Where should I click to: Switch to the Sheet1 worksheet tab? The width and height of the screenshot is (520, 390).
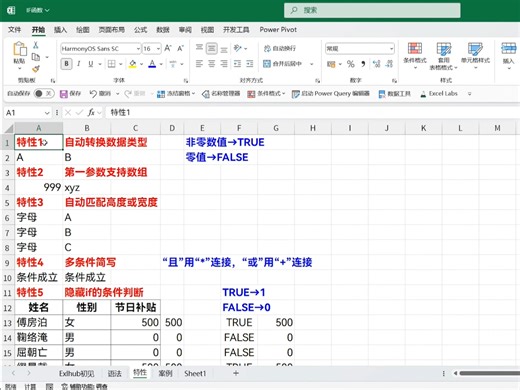(195, 374)
